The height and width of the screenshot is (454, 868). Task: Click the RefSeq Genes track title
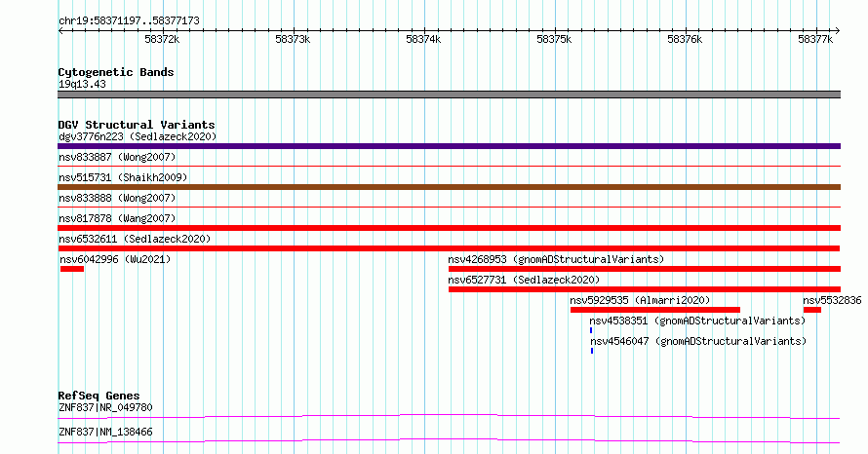99,396
